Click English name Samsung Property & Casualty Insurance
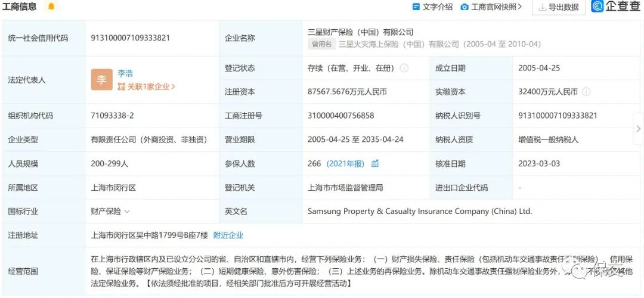 coord(420,212)
